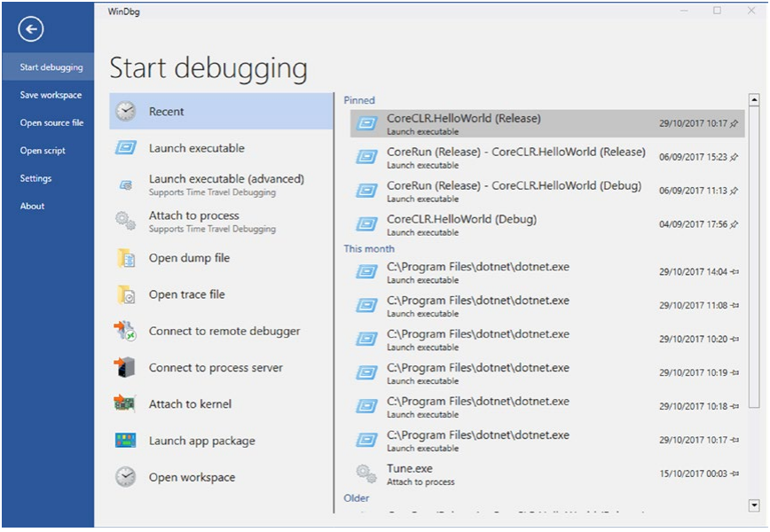770x532 pixels.
Task: Open Save workspace in the sidebar
Action: pyautogui.click(x=48, y=95)
